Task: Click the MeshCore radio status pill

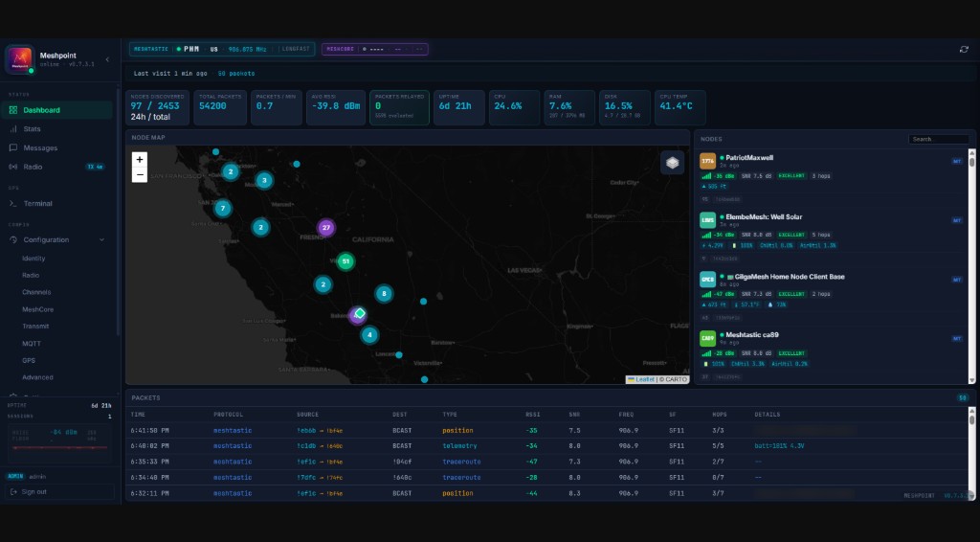Action: tap(375, 49)
